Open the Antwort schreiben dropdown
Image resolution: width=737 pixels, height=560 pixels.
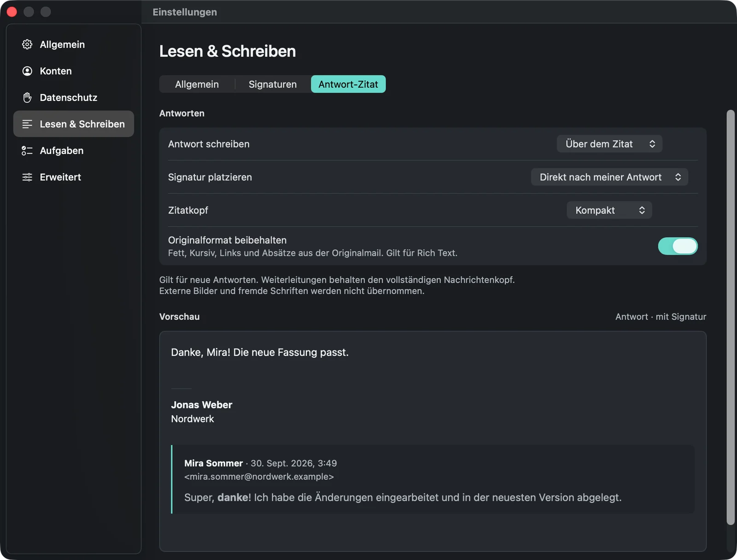point(609,144)
